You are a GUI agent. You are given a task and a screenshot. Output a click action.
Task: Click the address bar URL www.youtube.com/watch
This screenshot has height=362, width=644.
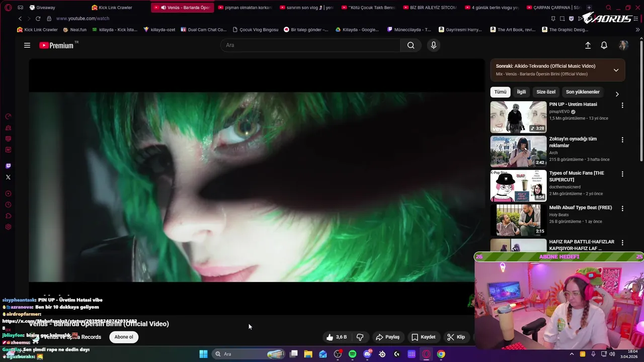[x=83, y=19]
